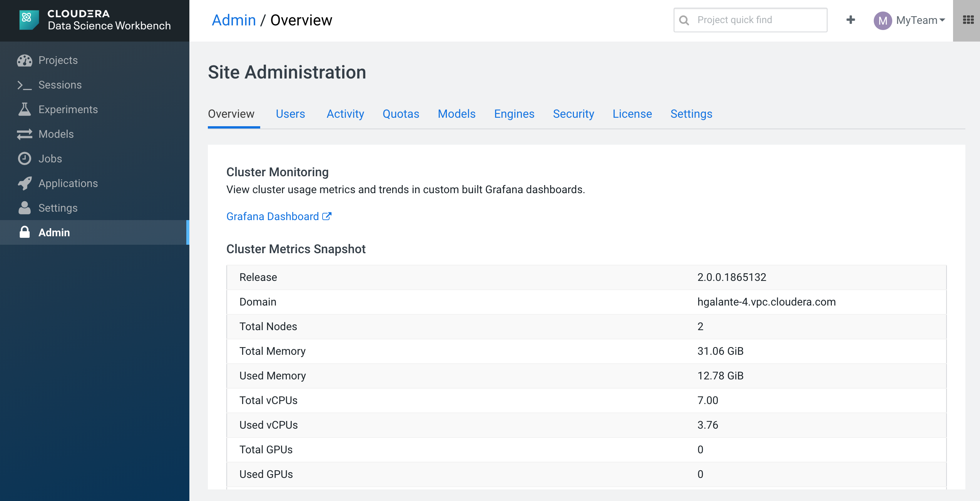Go to the Engines tab
The image size is (980, 501).
point(514,114)
